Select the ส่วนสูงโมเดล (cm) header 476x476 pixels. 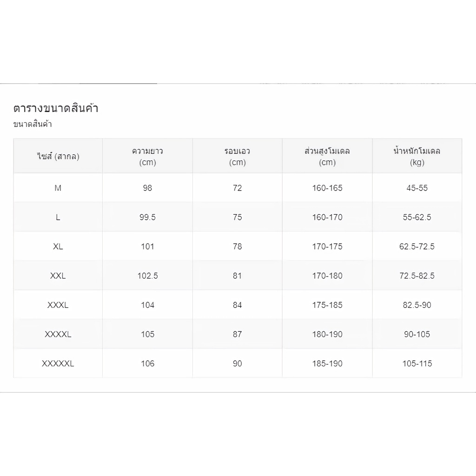(x=327, y=156)
